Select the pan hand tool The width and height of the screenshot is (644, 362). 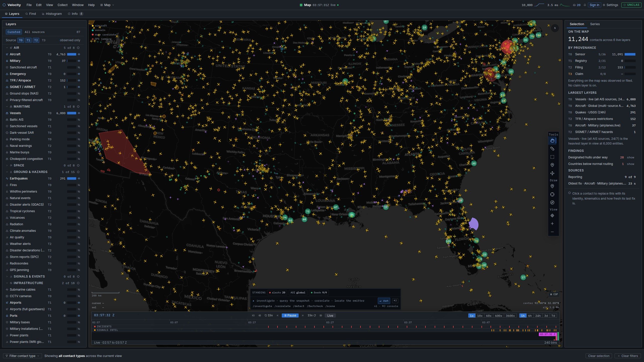[x=552, y=141]
